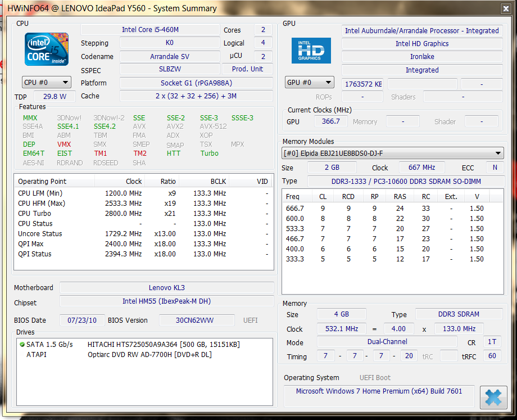517x420 pixels.
Task: Click the Ironlake GPU codename field
Action: click(x=422, y=56)
